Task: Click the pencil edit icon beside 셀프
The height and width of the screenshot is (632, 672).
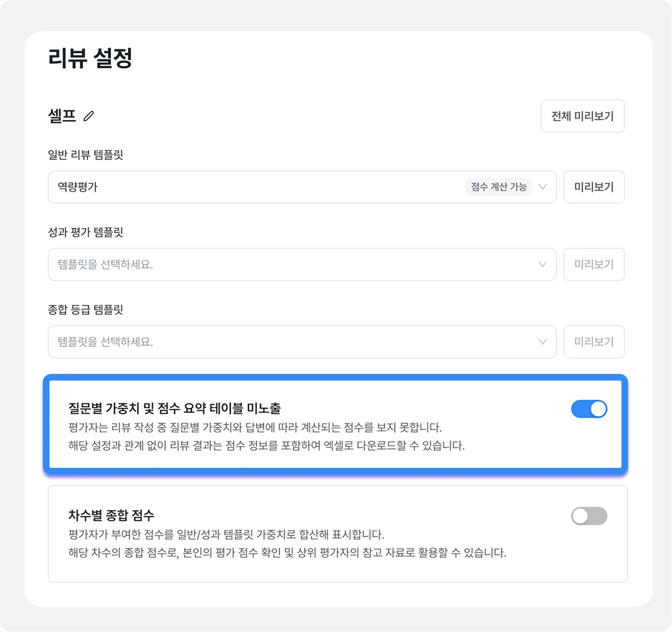Action: pos(88,116)
